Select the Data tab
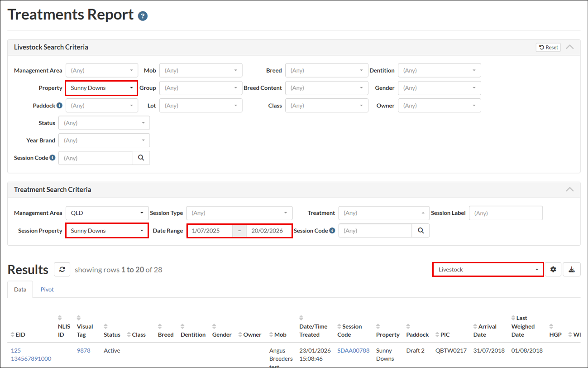Screen dimensions: 588x368 20,290
